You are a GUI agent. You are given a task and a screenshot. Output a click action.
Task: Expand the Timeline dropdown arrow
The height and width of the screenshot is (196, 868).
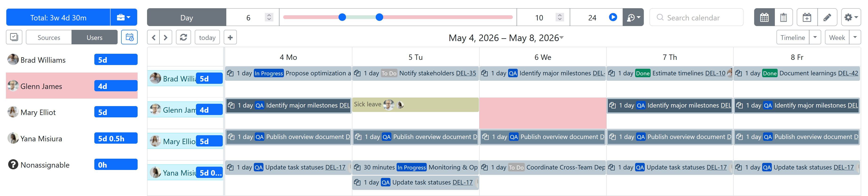click(x=815, y=37)
